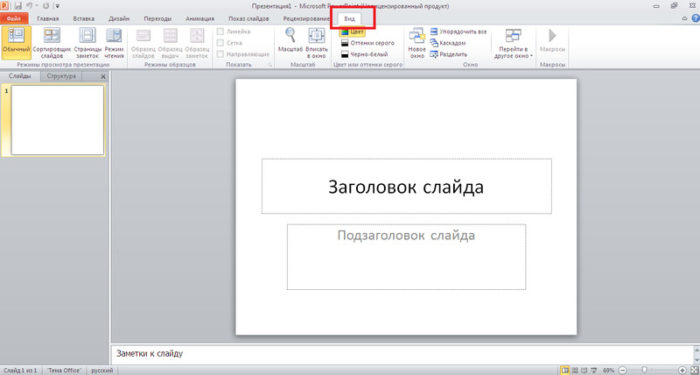Open a Новое окно new window
700x375 pixels.
click(417, 42)
